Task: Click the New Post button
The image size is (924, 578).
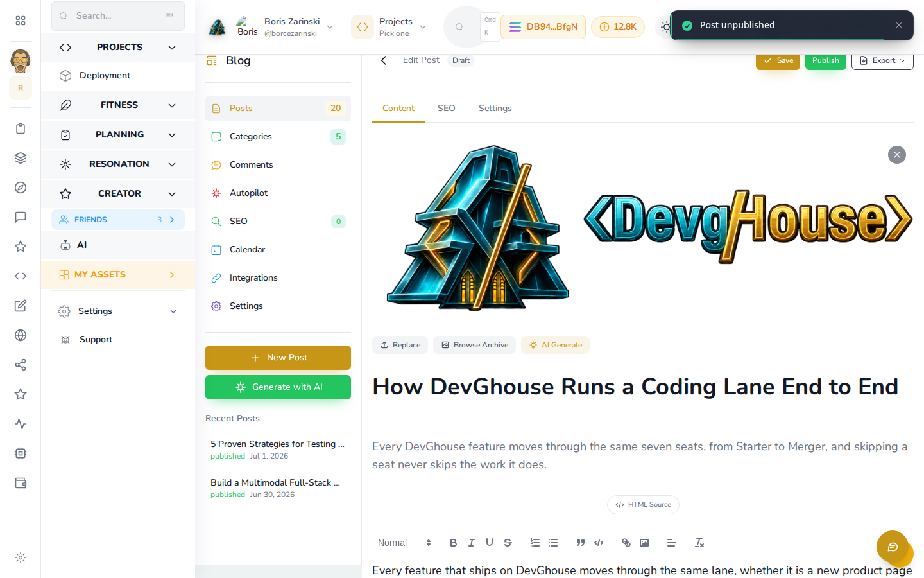Action: click(x=278, y=357)
